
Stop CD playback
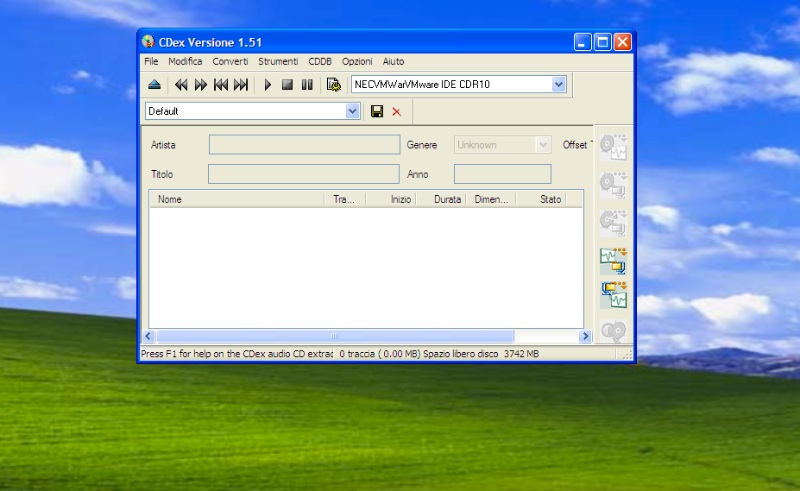coord(287,85)
